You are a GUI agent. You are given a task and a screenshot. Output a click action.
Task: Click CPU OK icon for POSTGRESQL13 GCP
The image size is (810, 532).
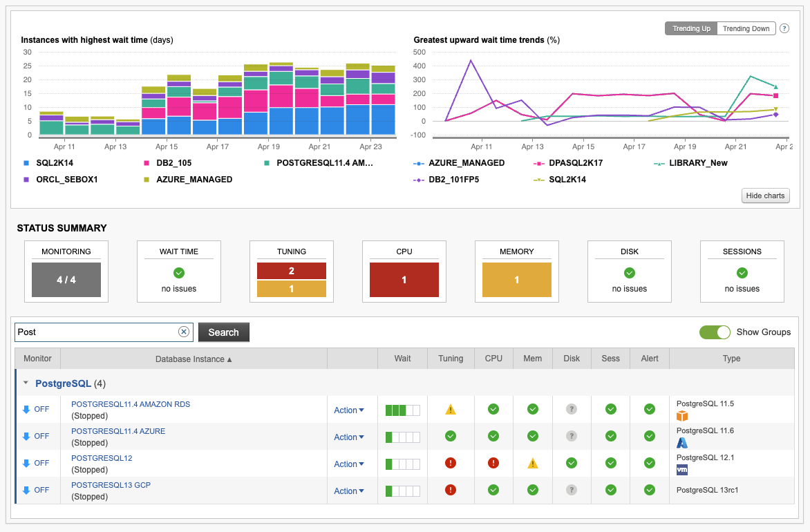(493, 490)
